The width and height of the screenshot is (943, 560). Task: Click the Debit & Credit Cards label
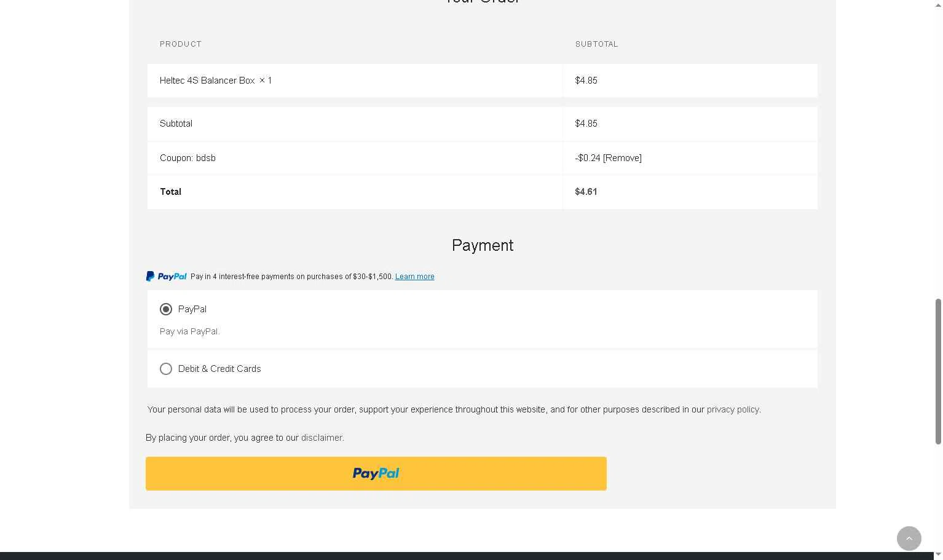click(x=219, y=369)
